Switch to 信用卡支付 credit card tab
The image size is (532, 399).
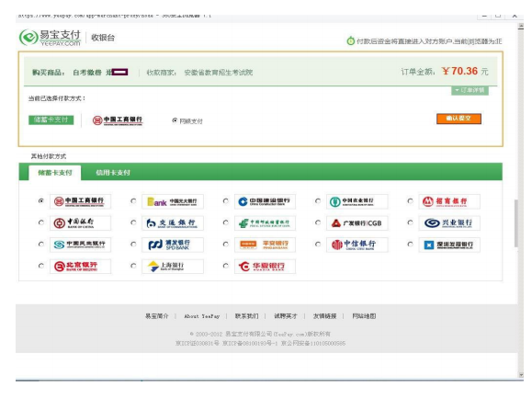(x=113, y=173)
